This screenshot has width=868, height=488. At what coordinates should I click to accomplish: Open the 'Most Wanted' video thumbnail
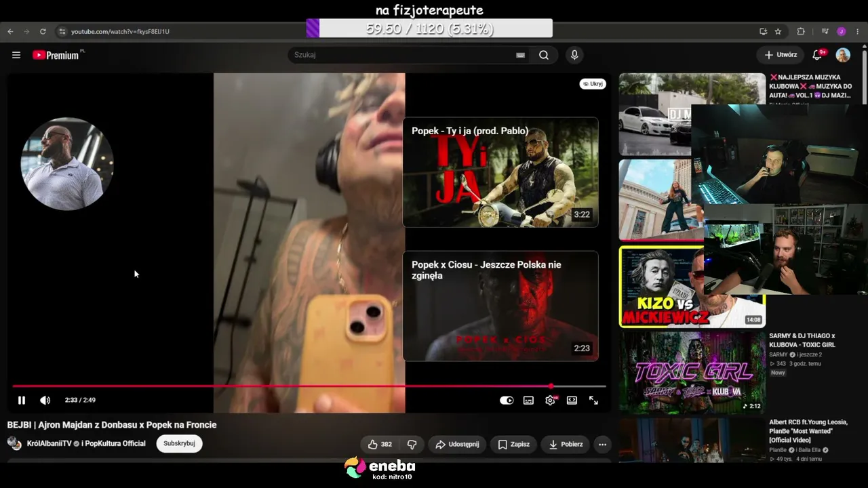click(692, 441)
